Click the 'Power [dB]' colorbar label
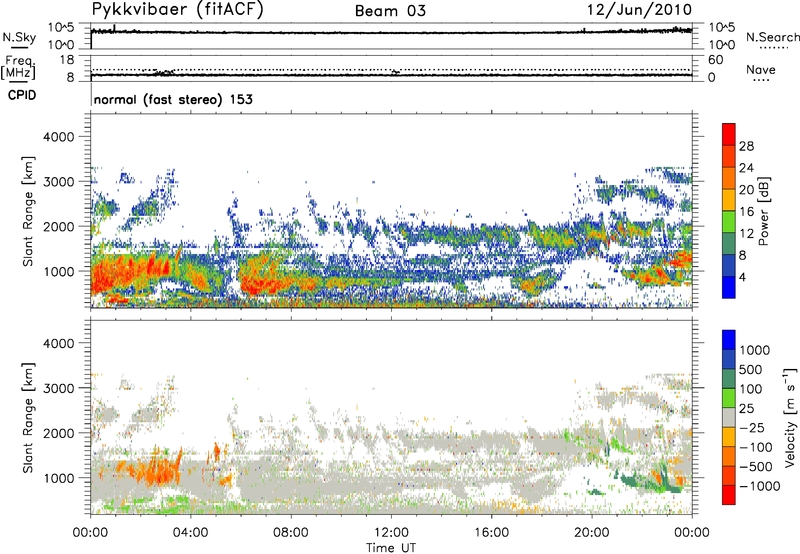Viewport: 800px width, 554px height. tap(764, 211)
